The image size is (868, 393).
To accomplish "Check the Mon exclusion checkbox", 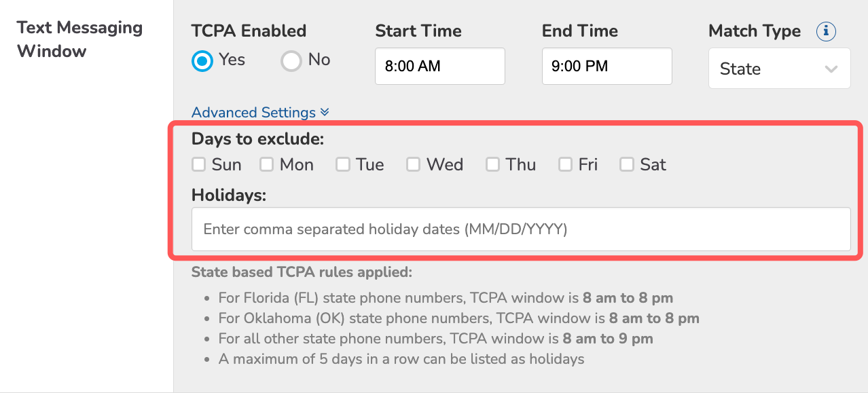I will coord(266,164).
